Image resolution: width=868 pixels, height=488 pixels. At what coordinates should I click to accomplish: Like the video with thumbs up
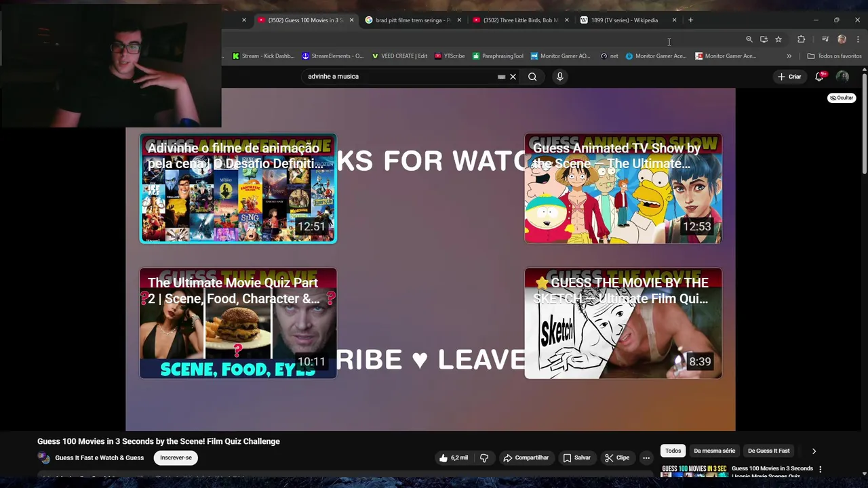(x=454, y=457)
